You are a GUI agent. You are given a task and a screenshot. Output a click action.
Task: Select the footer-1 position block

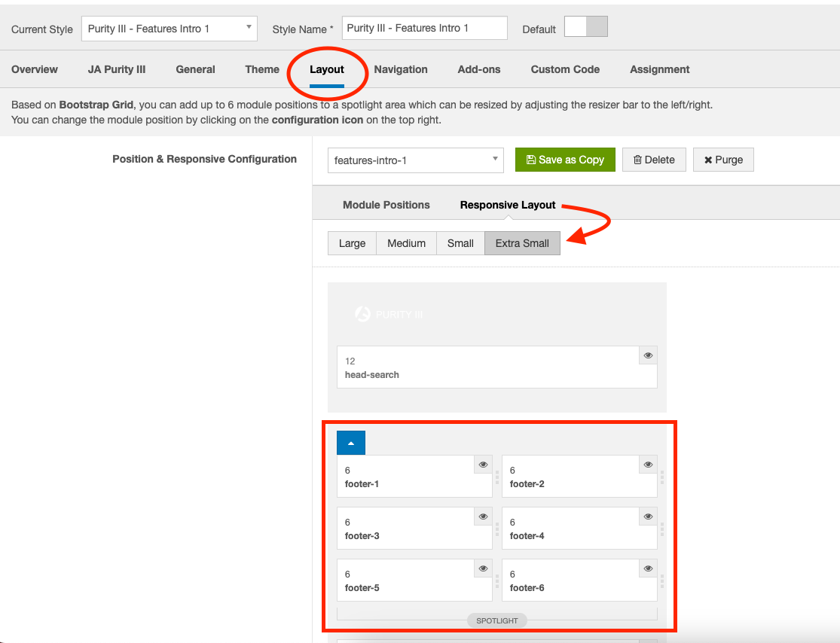pos(414,477)
